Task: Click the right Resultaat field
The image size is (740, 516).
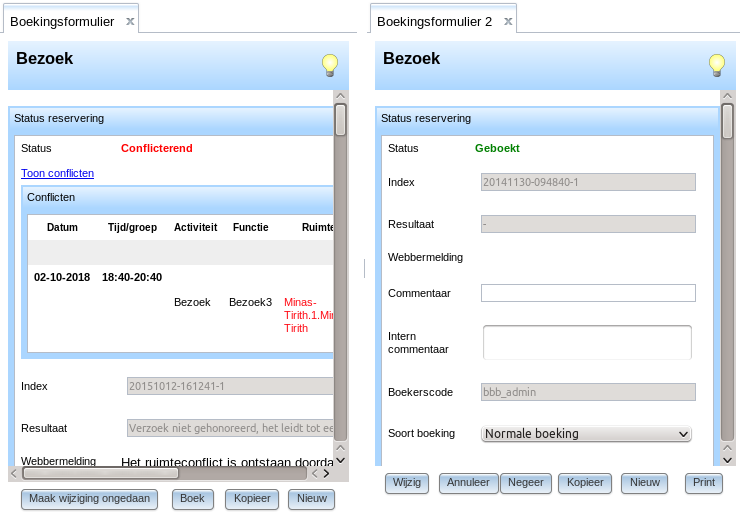Action: 588,224
